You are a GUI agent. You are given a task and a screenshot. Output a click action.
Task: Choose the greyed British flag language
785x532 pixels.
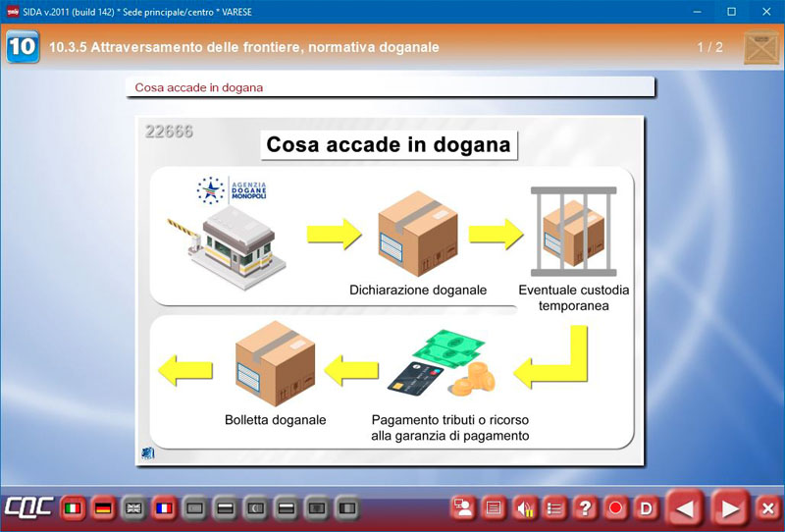click(133, 508)
